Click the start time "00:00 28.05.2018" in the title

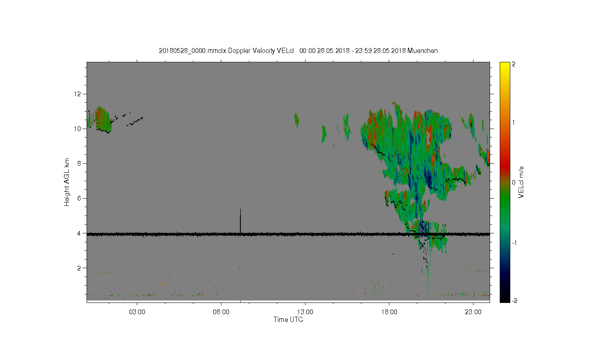click(x=324, y=51)
